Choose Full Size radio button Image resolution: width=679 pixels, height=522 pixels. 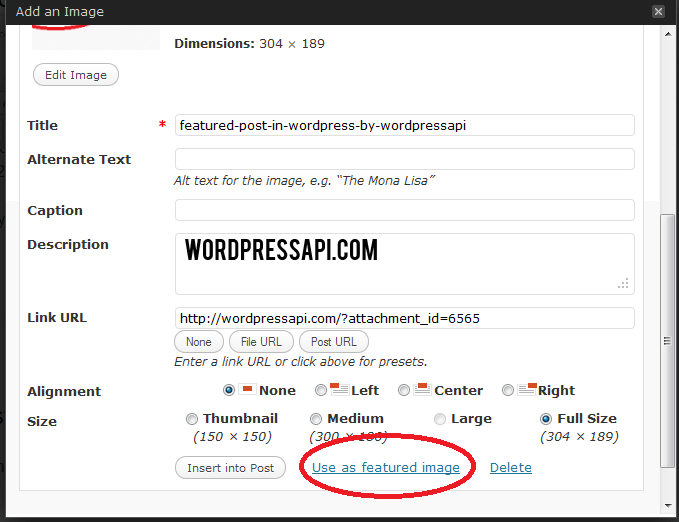click(546, 419)
